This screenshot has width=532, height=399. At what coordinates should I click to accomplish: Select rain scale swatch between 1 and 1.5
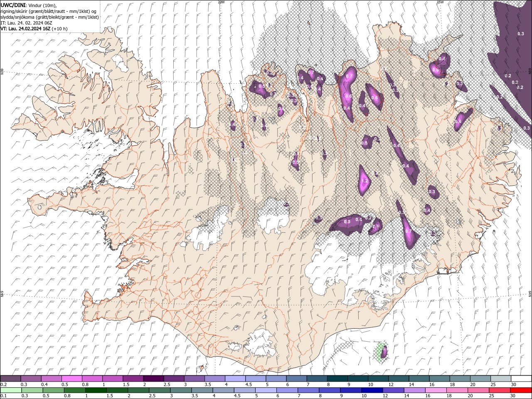click(x=96, y=390)
